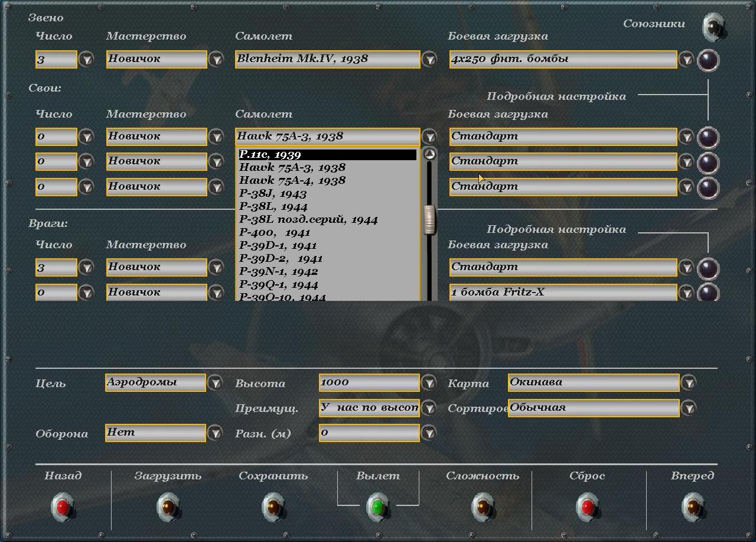Expand the Звено Число dropdown arrow
The image size is (756, 542).
coord(87,60)
